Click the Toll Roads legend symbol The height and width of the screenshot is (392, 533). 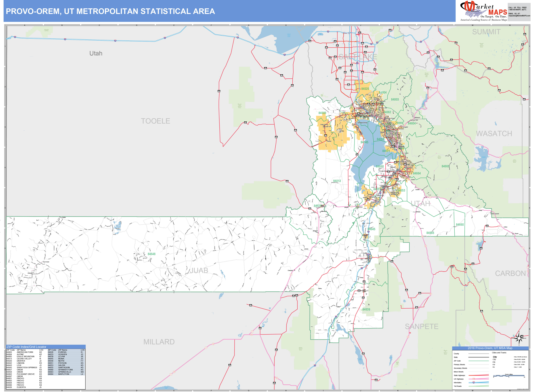point(479,386)
